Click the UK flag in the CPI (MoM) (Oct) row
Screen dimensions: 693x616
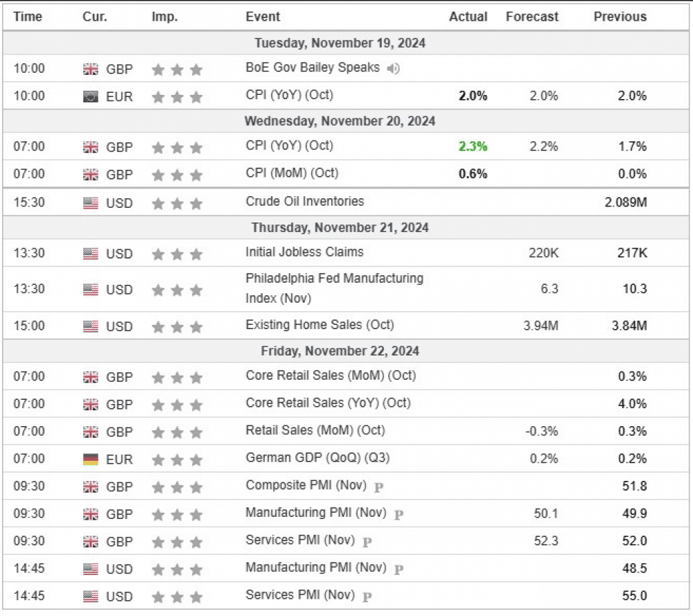[x=91, y=175]
